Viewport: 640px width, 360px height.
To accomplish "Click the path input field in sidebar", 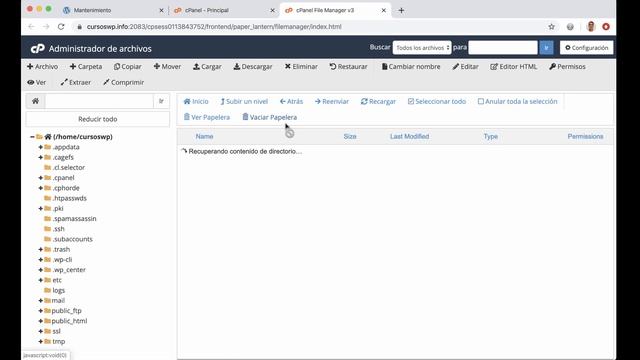I will tap(99, 101).
